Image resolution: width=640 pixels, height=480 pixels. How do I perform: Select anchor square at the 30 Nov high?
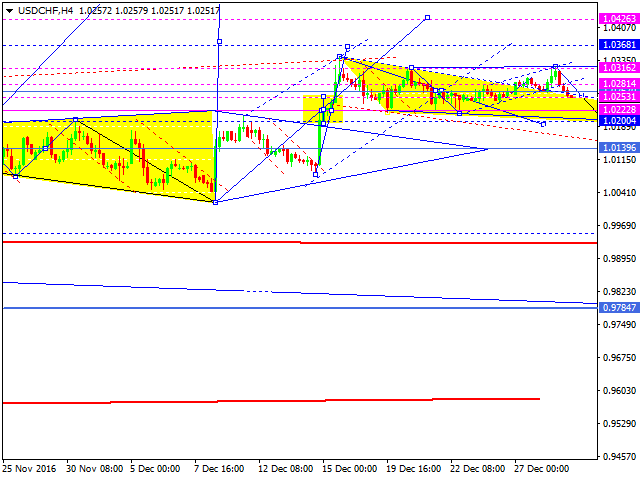click(x=76, y=120)
